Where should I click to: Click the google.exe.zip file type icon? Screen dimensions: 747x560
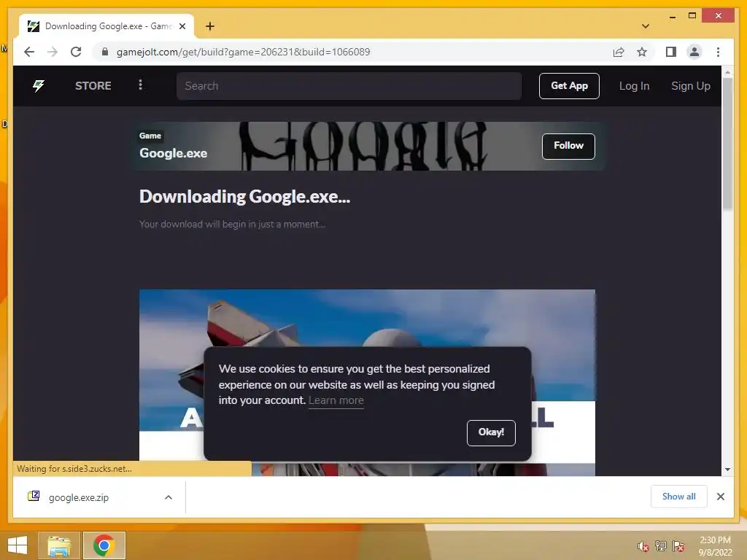click(34, 496)
